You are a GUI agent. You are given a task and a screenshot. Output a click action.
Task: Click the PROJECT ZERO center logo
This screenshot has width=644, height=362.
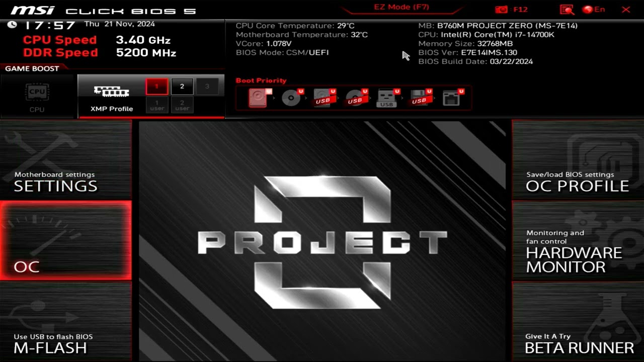[x=323, y=242]
